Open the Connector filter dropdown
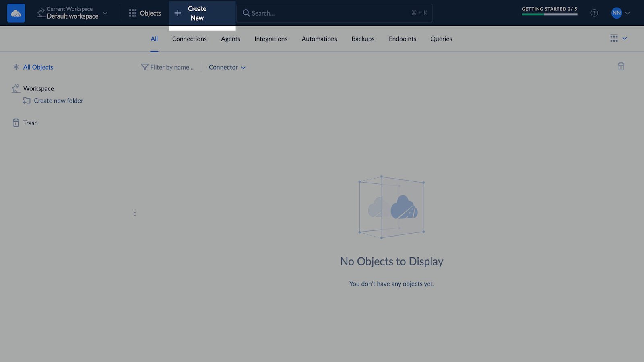The height and width of the screenshot is (362, 644). click(227, 67)
